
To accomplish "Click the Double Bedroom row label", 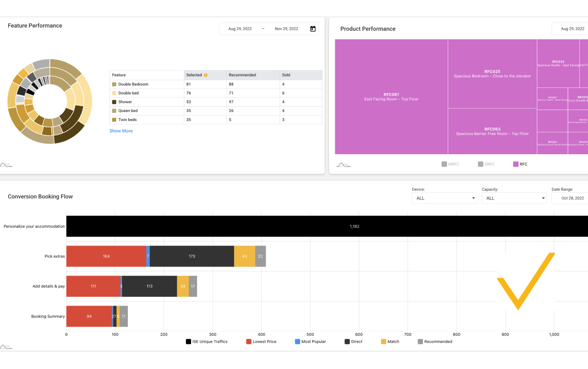I will point(133,84).
